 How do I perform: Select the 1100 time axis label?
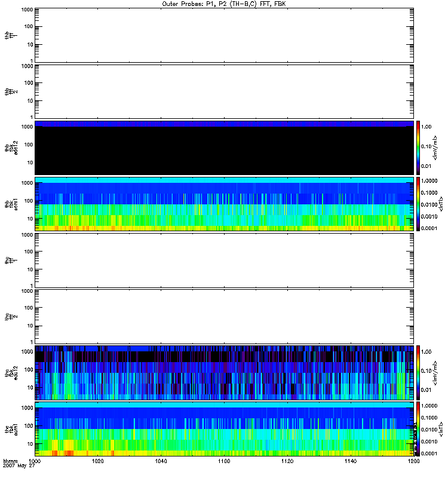224,461
